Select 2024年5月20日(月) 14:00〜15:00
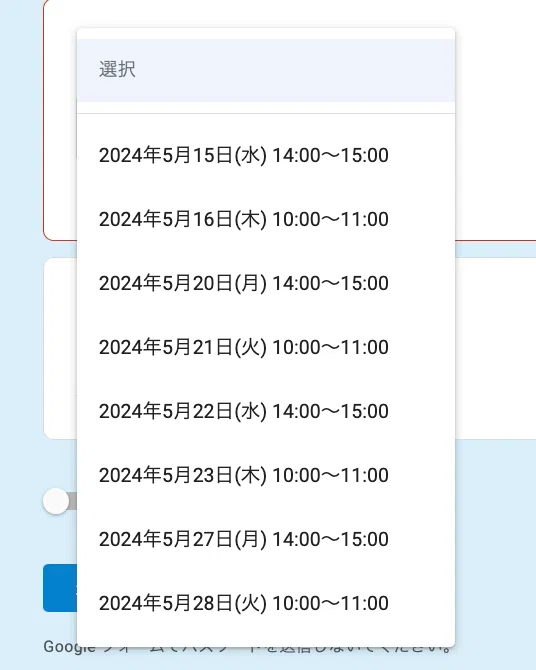The image size is (536, 670). tap(266, 283)
